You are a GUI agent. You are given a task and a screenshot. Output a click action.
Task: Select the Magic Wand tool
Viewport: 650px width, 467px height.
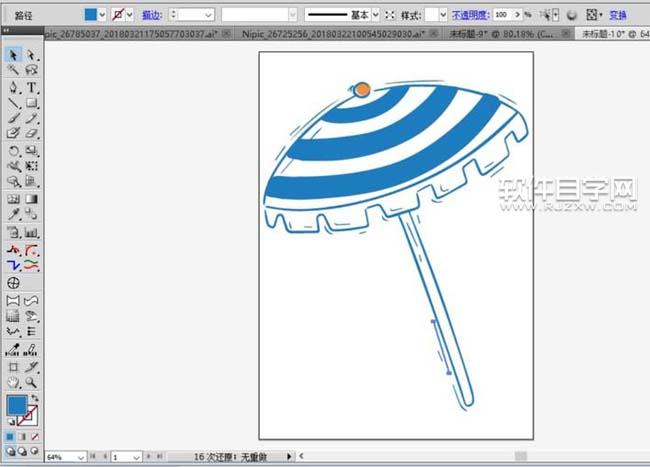pyautogui.click(x=14, y=71)
